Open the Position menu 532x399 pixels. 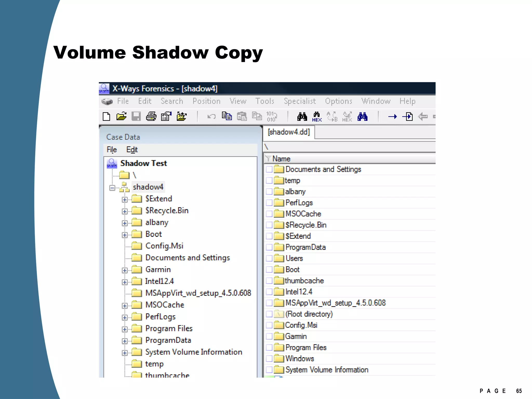point(207,101)
